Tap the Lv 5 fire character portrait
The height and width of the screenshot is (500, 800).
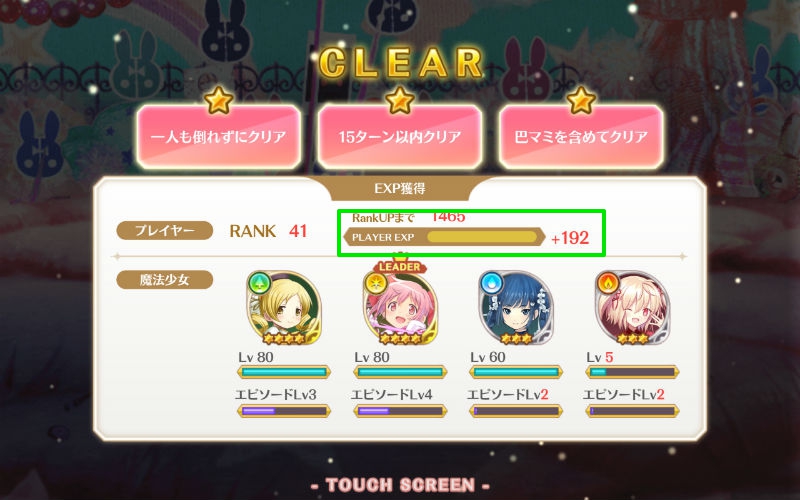click(633, 309)
